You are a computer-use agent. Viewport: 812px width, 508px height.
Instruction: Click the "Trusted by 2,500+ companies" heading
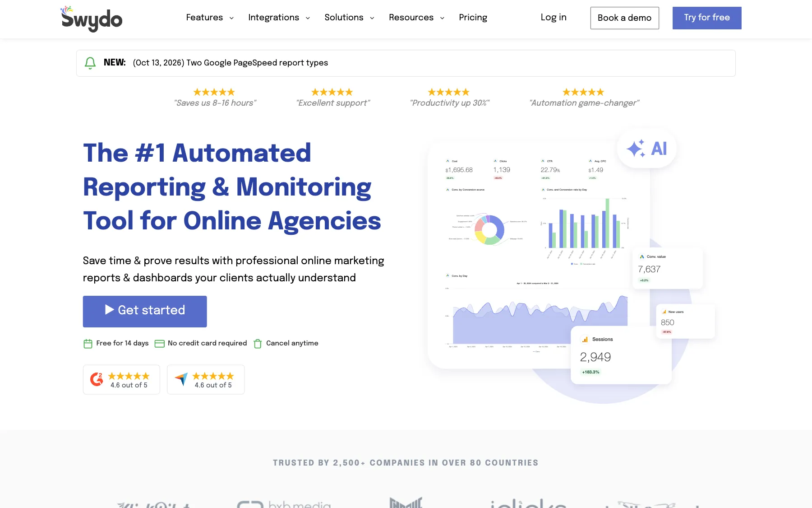(x=406, y=463)
